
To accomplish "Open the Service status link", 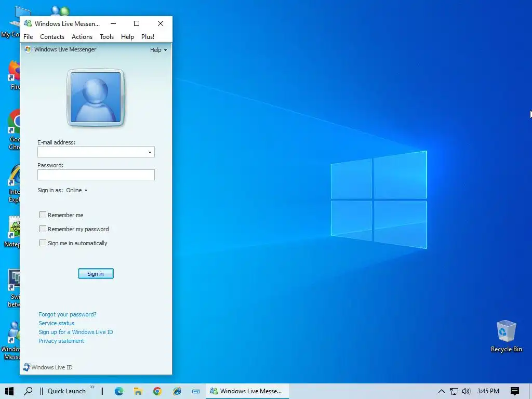I will [x=56, y=323].
